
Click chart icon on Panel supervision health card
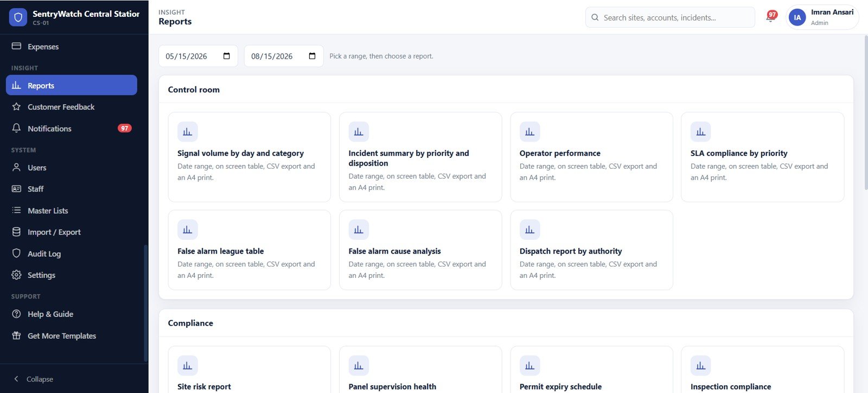[359, 366]
